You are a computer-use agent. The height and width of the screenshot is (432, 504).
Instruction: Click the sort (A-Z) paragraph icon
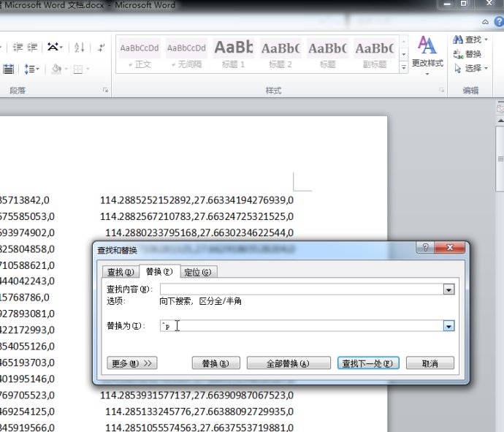tap(78, 48)
